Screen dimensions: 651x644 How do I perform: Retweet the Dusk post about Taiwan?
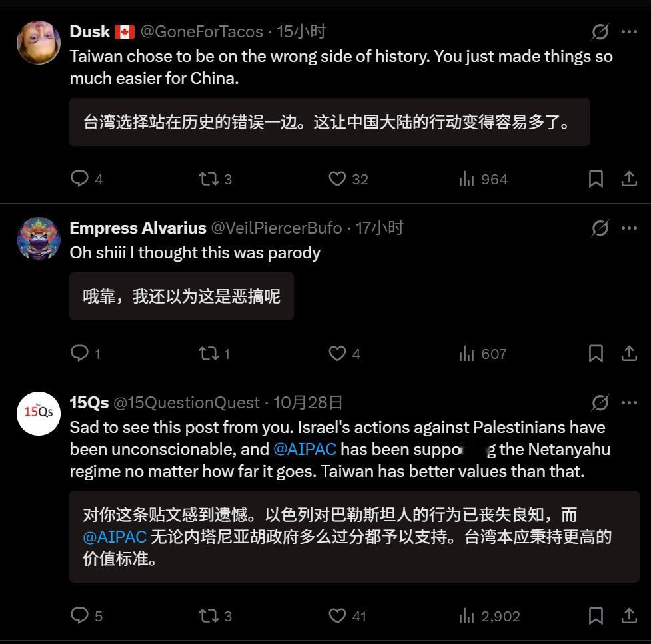coord(208,179)
